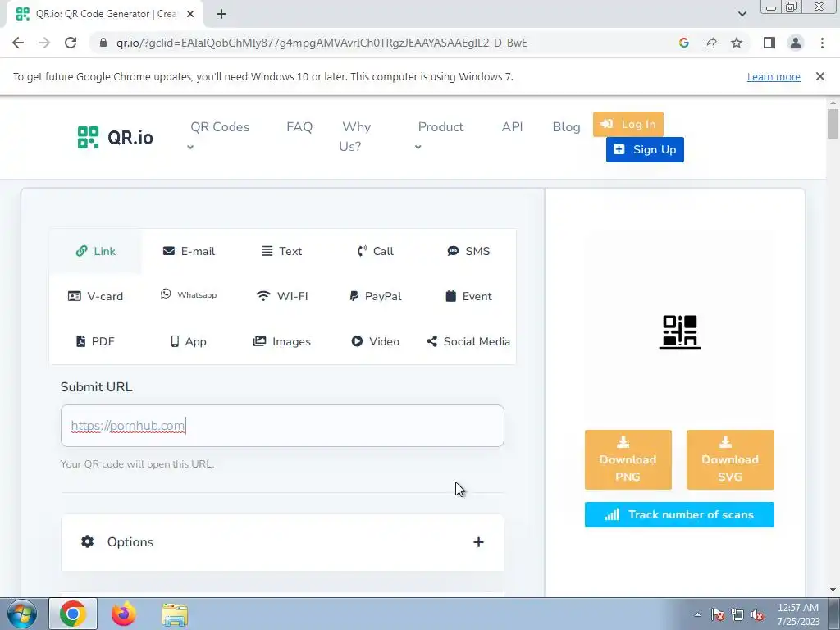This screenshot has width=840, height=630.
Task: Open the Chrome profile icon
Action: pos(796,43)
